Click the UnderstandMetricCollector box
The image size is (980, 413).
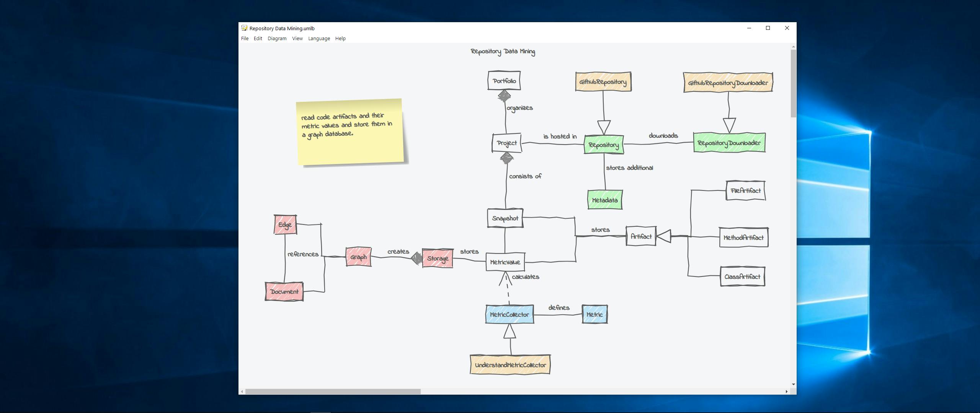[510, 365]
